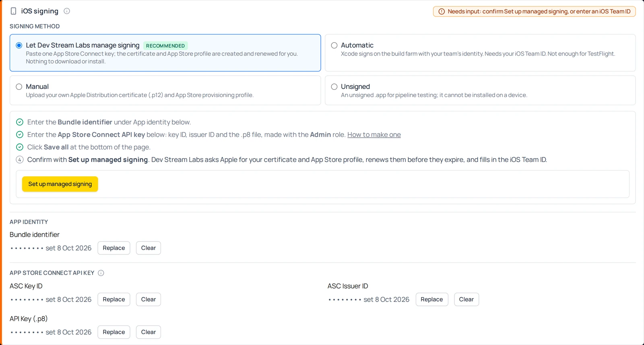Clear the ASC Issuer ID
Image resolution: width=644 pixels, height=345 pixels.
466,300
